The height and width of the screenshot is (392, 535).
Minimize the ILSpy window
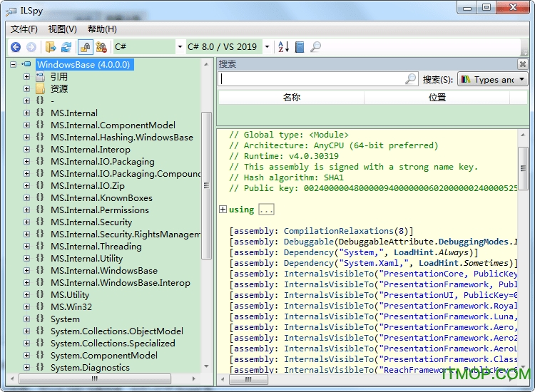467,8
